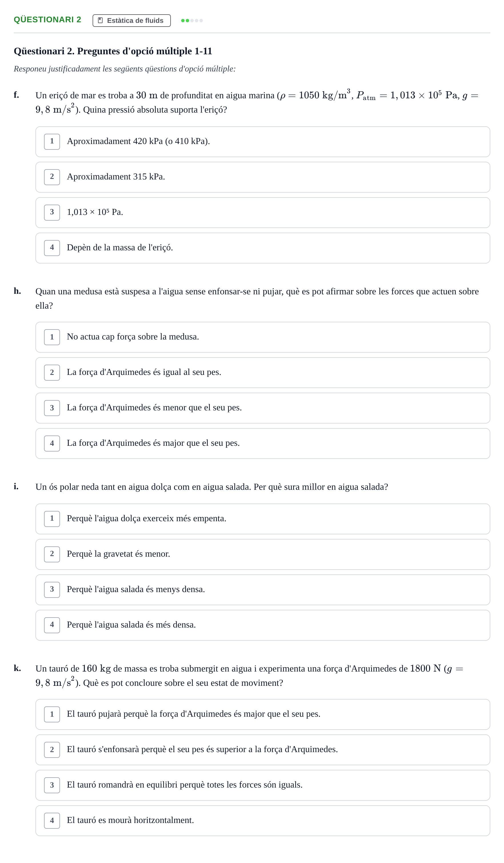The width and height of the screenshot is (504, 863).
Task: Click number 3 box 'El tauró romandrà en equilibri'
Action: click(52, 785)
